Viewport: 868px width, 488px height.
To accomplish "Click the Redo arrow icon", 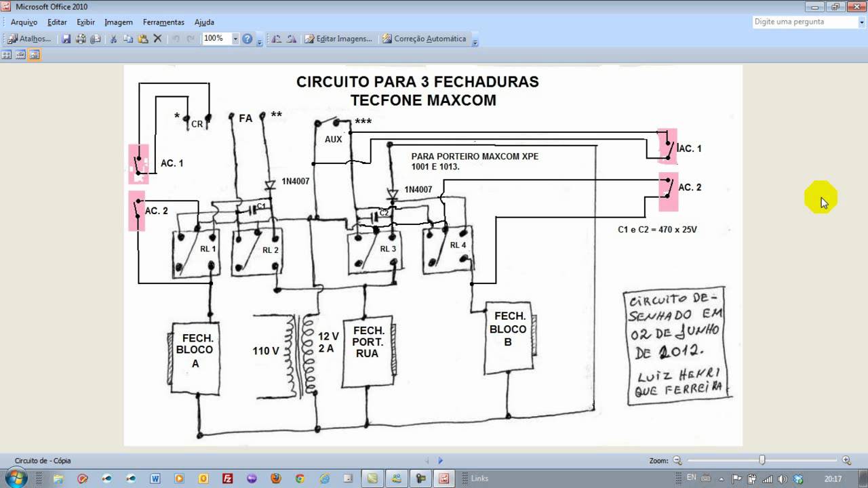I will point(191,39).
